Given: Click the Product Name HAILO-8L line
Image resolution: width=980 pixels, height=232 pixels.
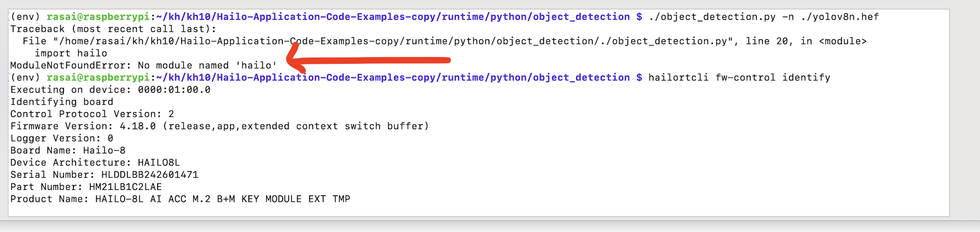Looking at the screenshot, I should 180,200.
